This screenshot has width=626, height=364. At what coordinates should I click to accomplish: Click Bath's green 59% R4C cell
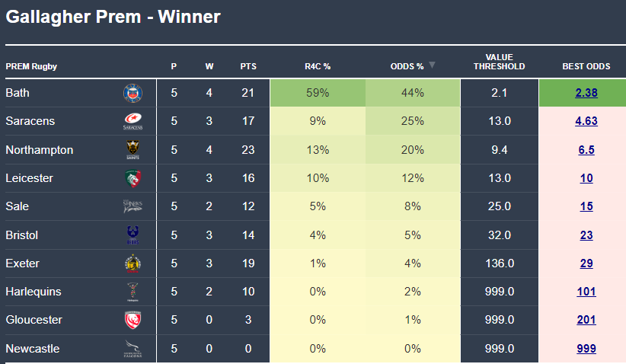318,93
